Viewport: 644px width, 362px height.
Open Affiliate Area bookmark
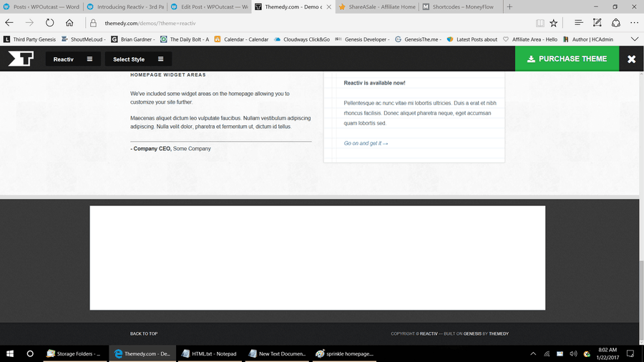tap(530, 39)
